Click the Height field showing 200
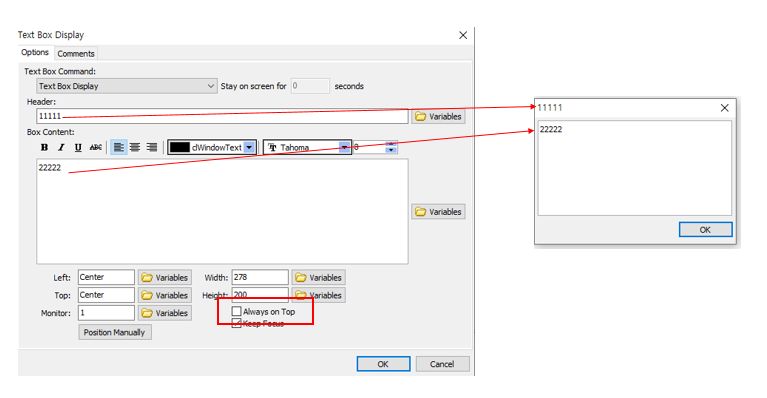767x398 pixels. (260, 295)
